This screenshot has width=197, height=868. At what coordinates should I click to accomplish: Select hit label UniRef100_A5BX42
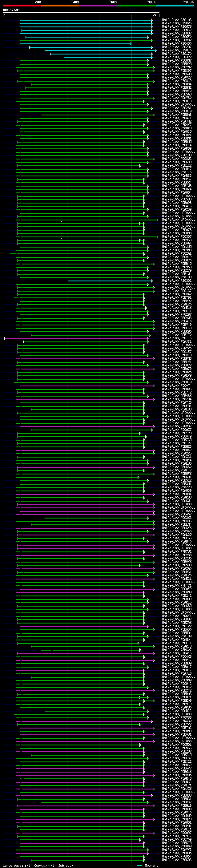pyautogui.click(x=177, y=294)
